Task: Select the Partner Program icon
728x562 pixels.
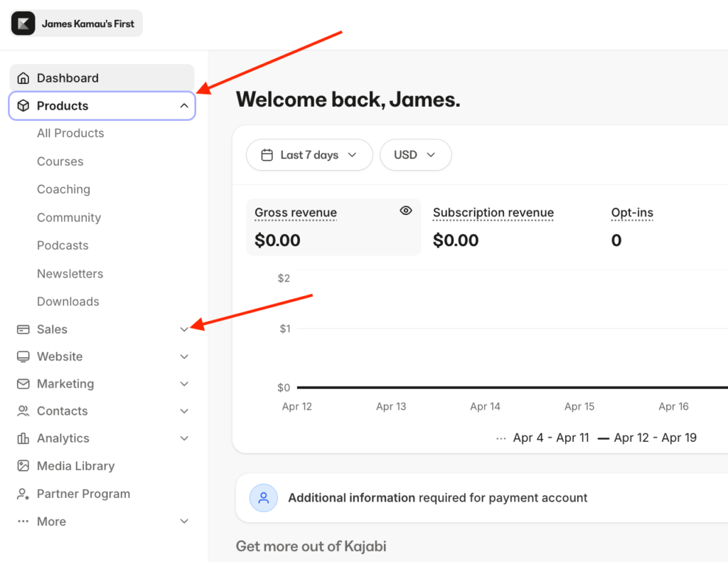Action: [x=22, y=493]
